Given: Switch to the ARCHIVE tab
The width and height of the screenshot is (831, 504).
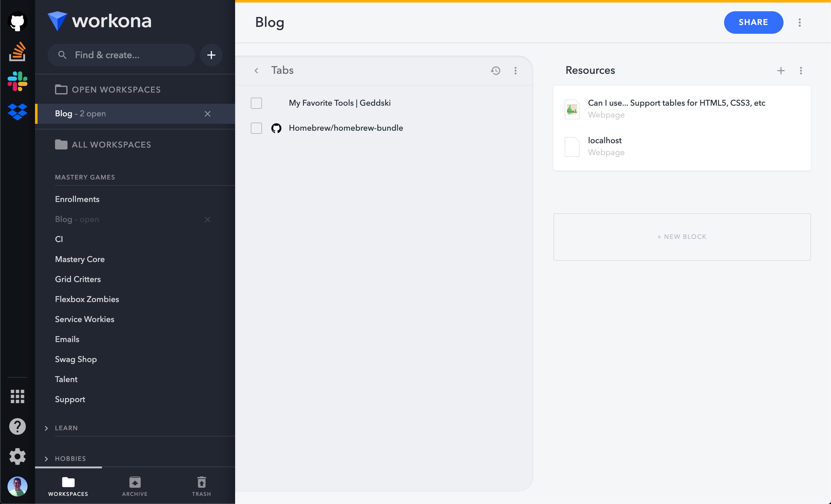Looking at the screenshot, I should point(135,486).
